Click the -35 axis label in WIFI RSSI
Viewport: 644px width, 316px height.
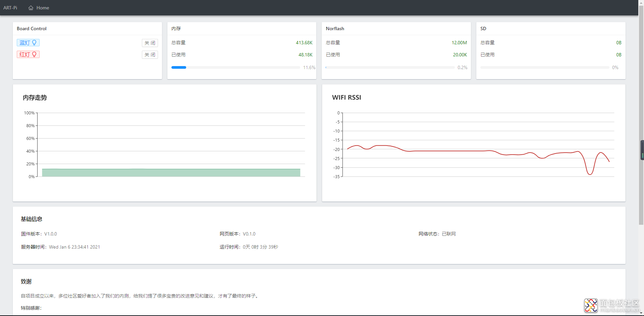336,176
